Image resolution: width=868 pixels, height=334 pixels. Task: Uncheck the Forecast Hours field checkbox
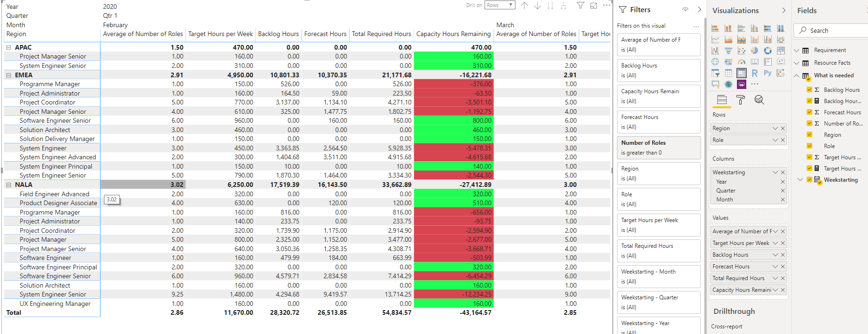click(809, 112)
